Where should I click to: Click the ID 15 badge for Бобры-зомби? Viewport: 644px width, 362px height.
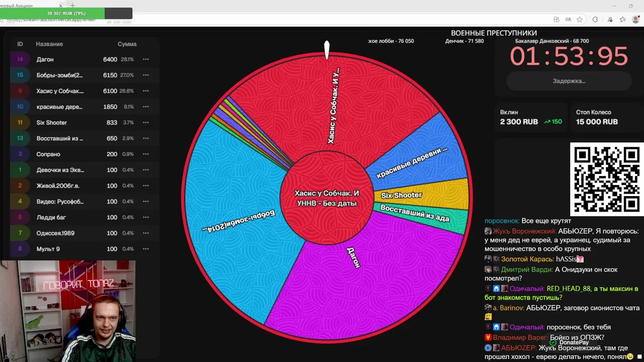tap(20, 75)
